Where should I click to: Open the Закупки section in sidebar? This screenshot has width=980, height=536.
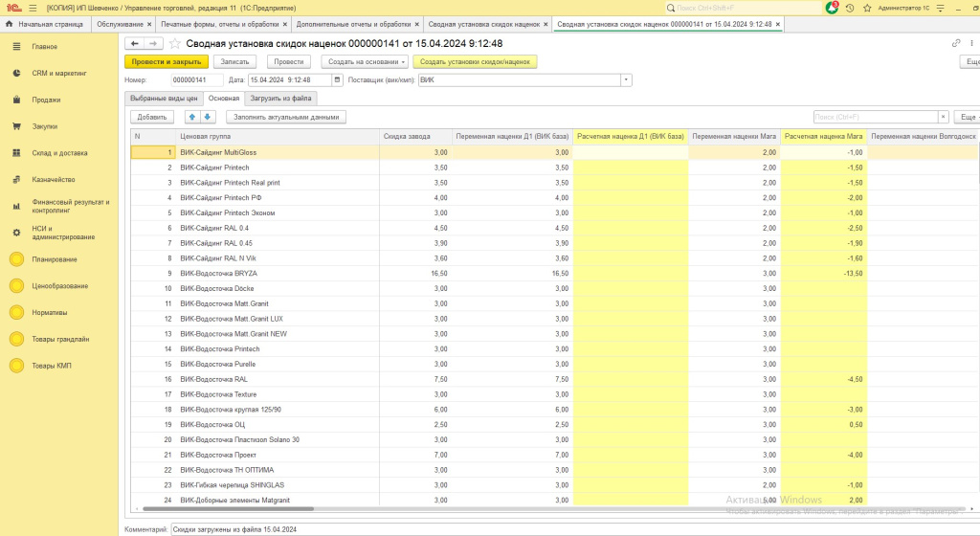[x=45, y=125]
